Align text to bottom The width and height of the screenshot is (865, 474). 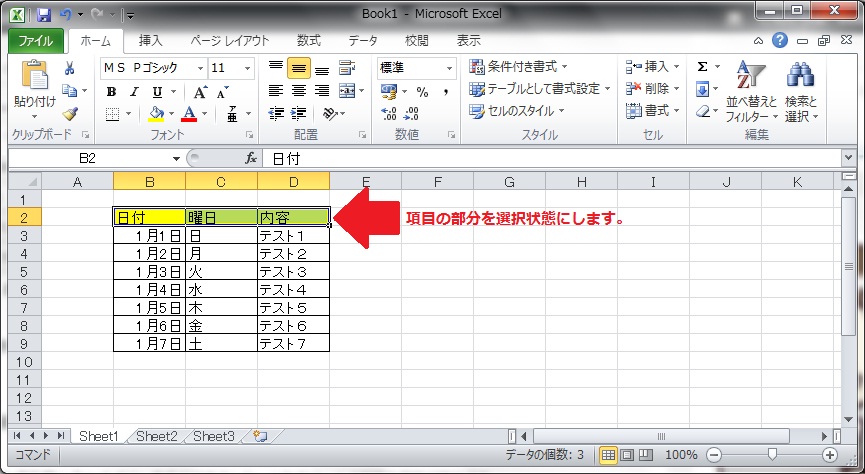(322, 69)
